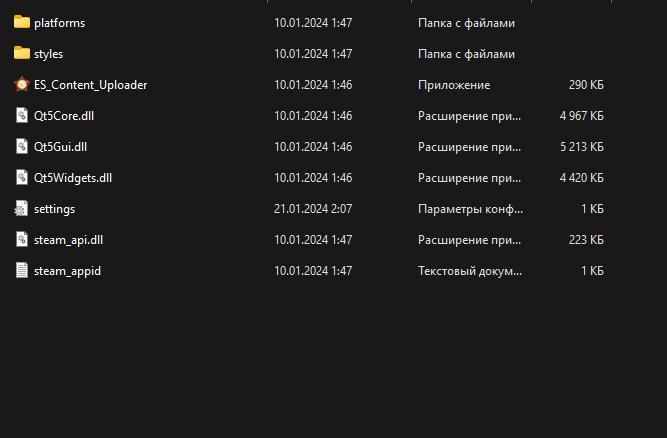Click the Qt5Gui.dll size value
The height and width of the screenshot is (438, 667).
point(581,147)
